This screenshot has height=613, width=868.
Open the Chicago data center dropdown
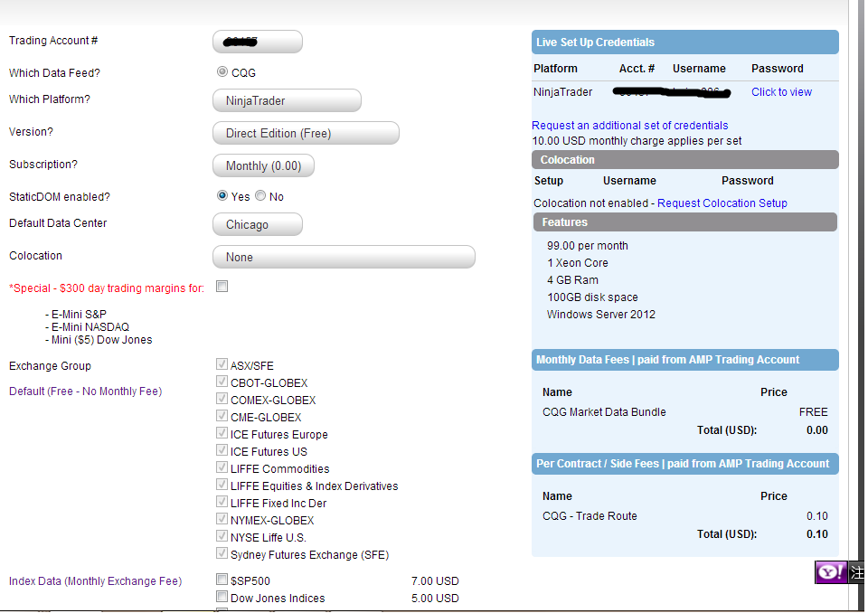pyautogui.click(x=258, y=224)
